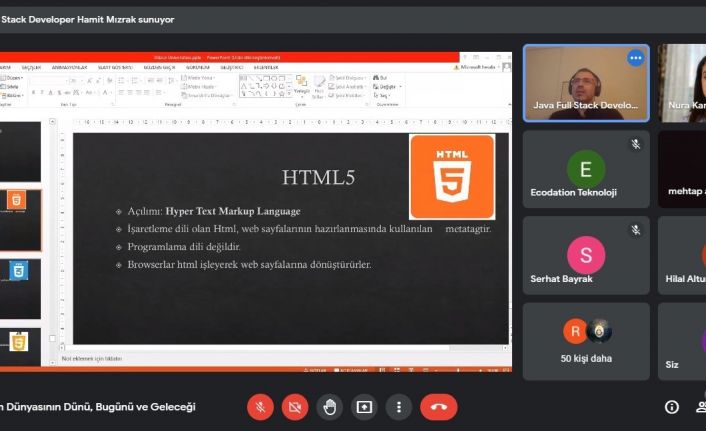The image size is (706, 431).
Task: Open the "50 kişi daha" participants tile
Action: [586, 341]
